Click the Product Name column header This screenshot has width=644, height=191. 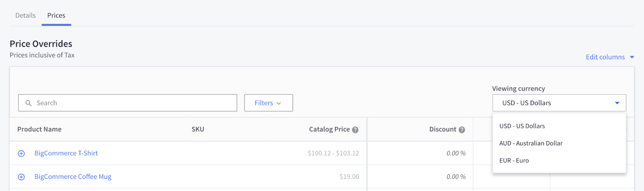39,129
